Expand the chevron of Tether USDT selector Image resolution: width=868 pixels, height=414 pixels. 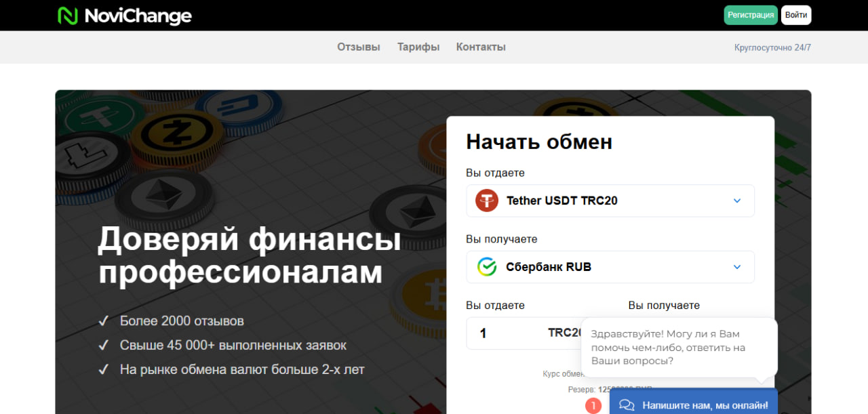coord(737,201)
